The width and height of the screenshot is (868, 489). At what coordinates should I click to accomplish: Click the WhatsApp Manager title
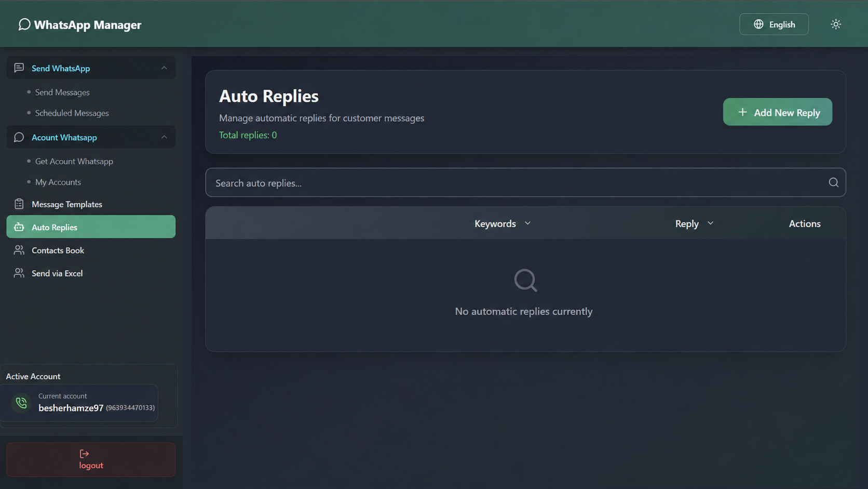coord(88,25)
